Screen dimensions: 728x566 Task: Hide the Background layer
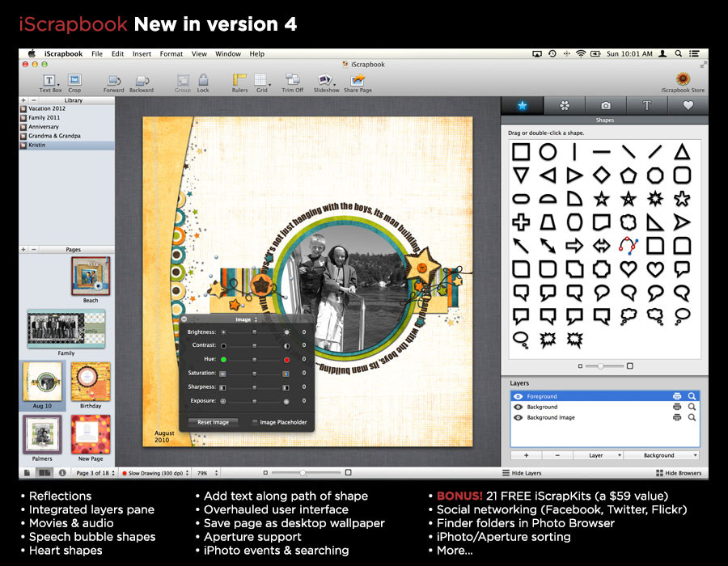pyautogui.click(x=518, y=407)
